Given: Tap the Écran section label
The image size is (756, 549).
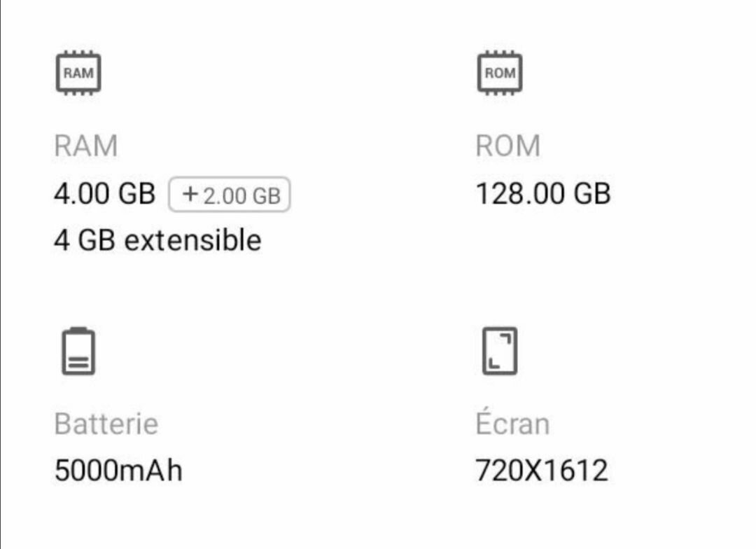Looking at the screenshot, I should (512, 424).
